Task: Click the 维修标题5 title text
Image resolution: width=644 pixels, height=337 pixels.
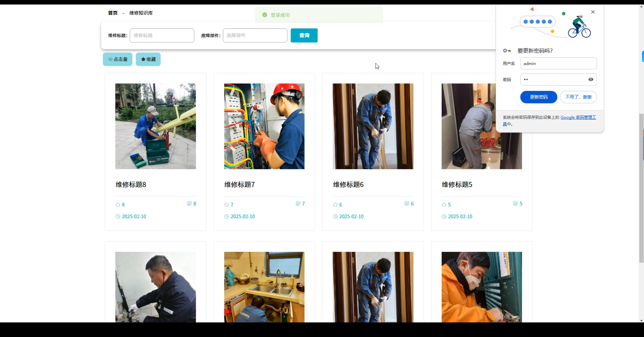Action: (x=457, y=185)
